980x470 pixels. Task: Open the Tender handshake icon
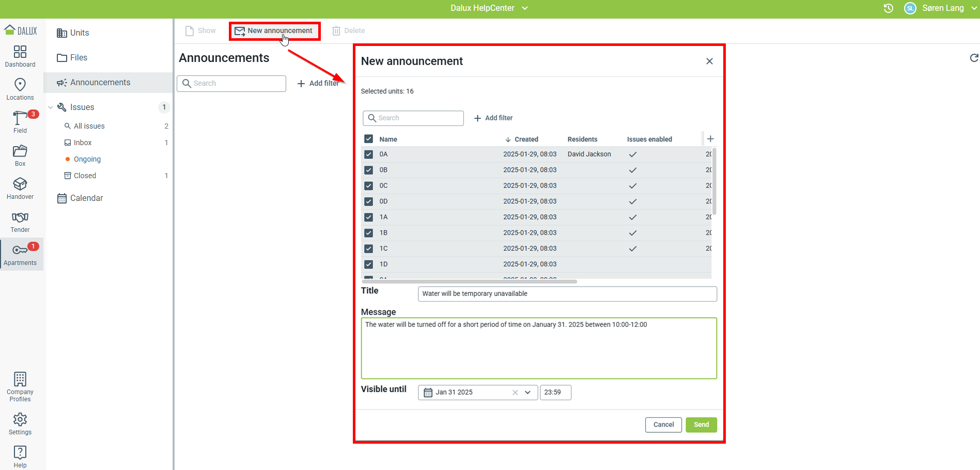point(20,217)
